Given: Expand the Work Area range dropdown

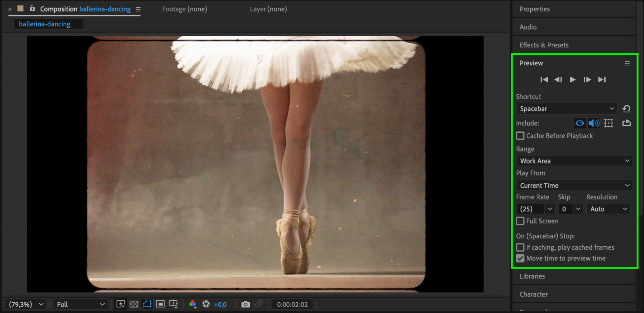Looking at the screenshot, I should coord(574,161).
